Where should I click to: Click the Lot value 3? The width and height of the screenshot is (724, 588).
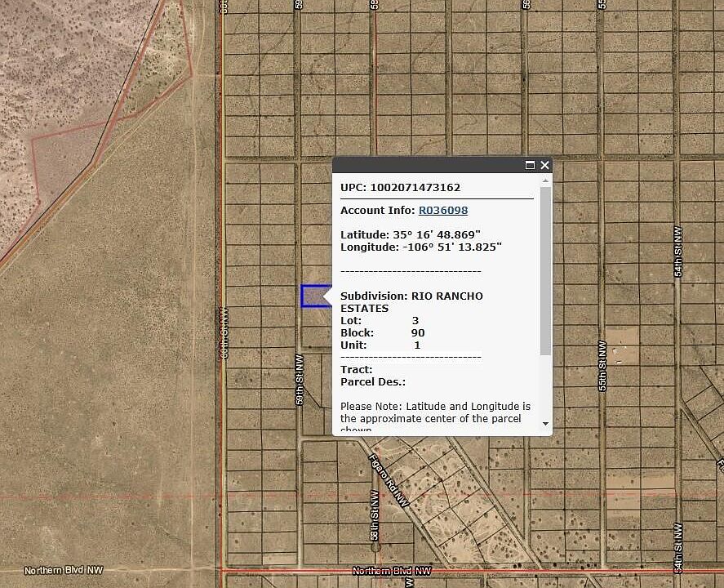(x=415, y=321)
